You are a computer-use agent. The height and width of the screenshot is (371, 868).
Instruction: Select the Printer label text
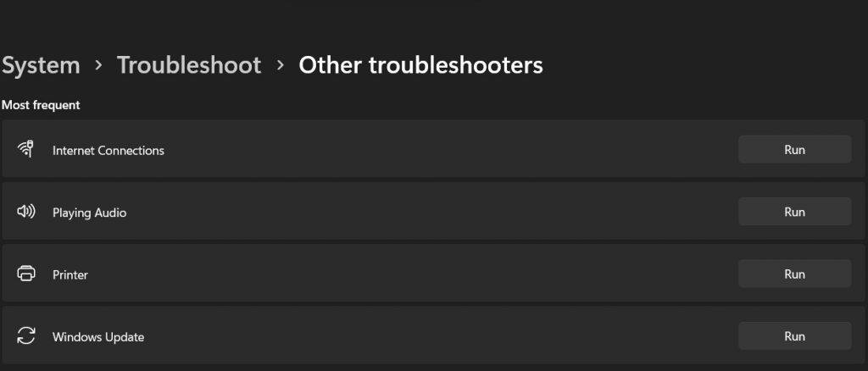coord(70,275)
